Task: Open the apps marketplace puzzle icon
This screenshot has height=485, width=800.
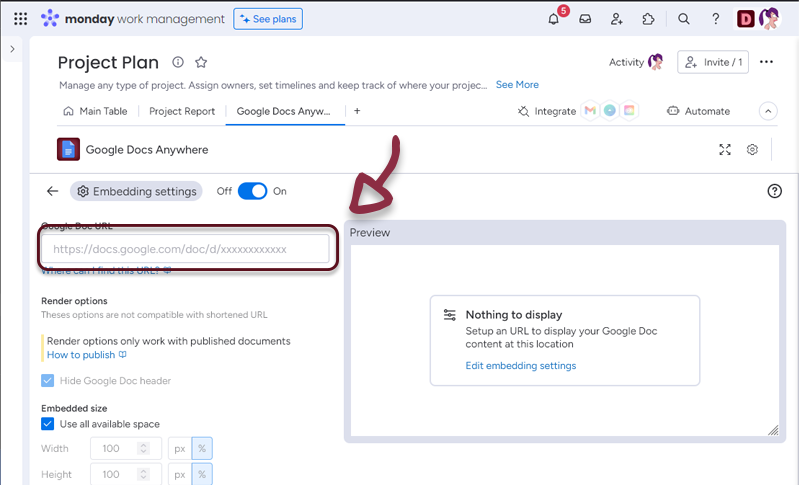Action: click(648, 19)
